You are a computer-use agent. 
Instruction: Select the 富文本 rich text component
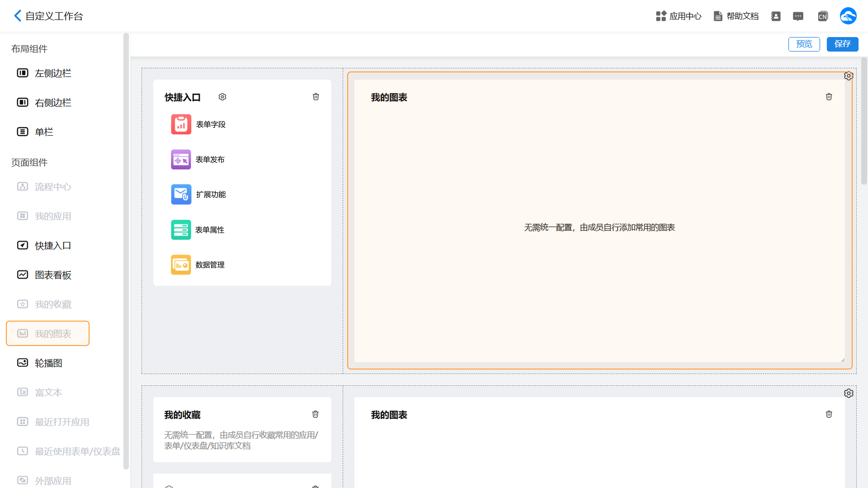(x=39, y=392)
